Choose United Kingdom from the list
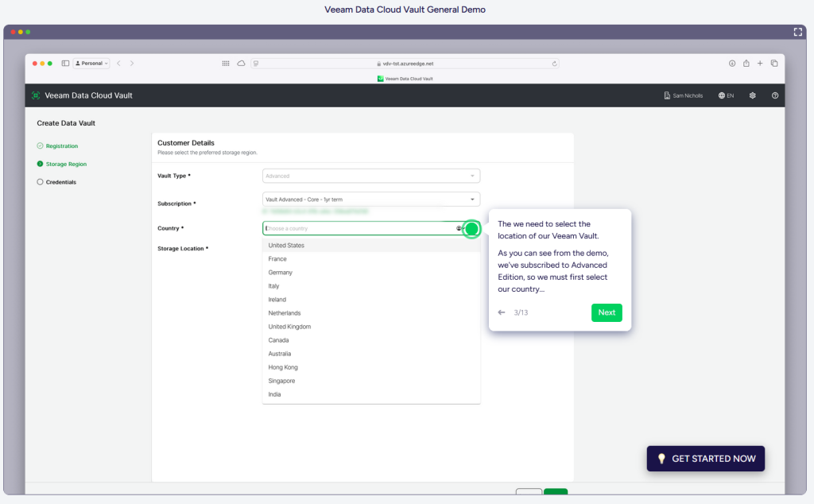 point(371,327)
